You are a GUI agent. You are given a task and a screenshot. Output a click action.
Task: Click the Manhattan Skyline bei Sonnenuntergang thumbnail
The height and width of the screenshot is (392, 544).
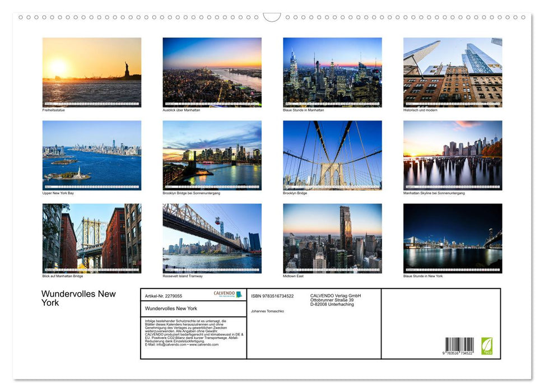453,155
